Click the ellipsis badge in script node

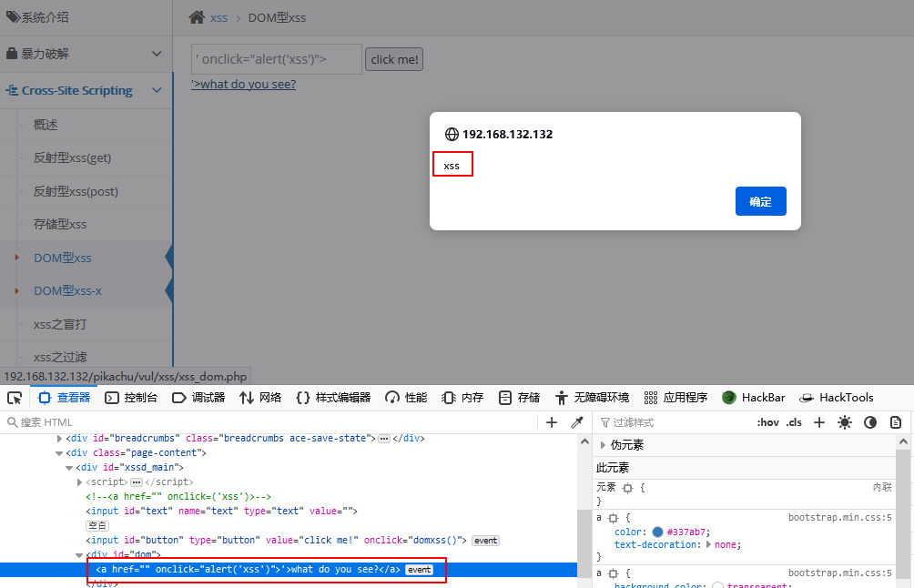click(x=137, y=482)
